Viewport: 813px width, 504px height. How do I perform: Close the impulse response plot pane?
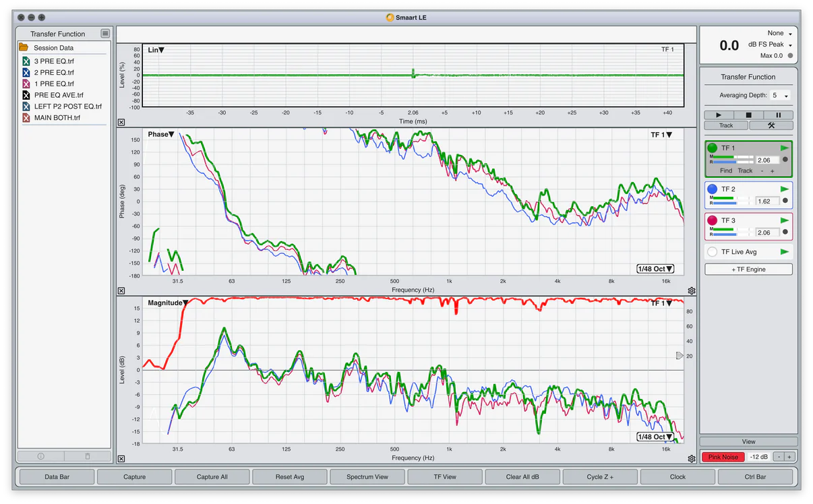click(x=121, y=122)
